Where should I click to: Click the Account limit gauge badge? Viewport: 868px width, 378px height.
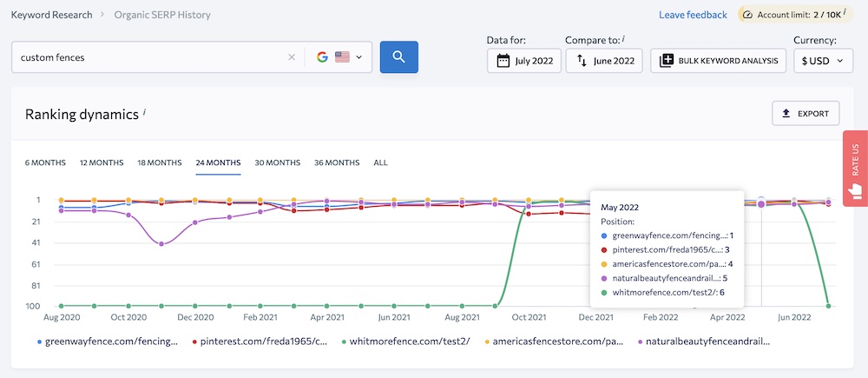(795, 15)
